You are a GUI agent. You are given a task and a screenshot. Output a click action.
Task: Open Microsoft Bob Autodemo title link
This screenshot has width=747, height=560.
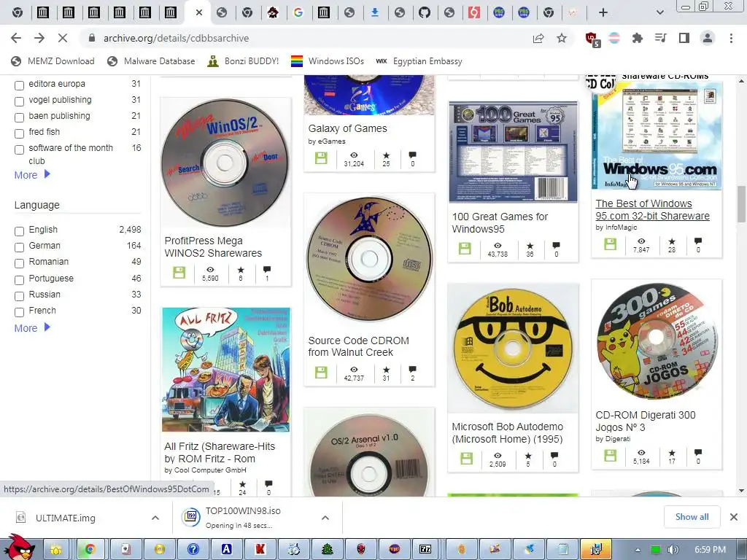click(x=508, y=433)
